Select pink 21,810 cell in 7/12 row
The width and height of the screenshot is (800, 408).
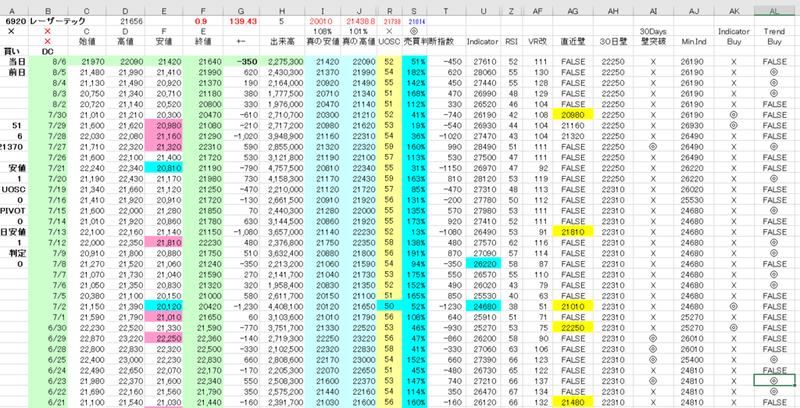165,243
